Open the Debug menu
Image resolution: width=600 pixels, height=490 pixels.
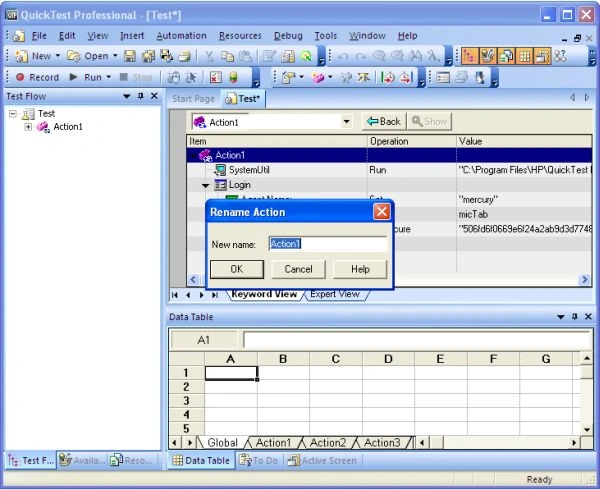[x=288, y=36]
